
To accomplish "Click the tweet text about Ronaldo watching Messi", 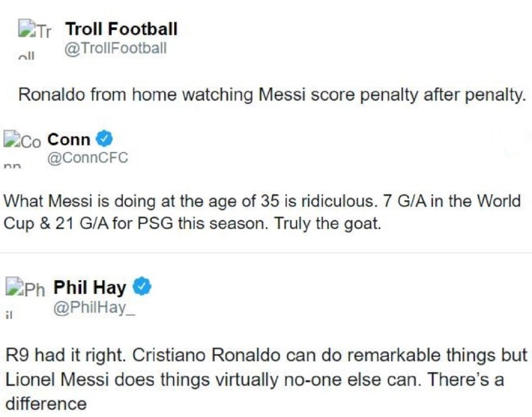I will point(272,95).
